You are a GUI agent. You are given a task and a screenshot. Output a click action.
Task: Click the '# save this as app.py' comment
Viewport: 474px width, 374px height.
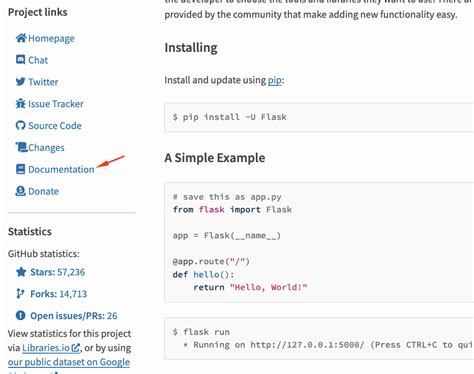pos(227,197)
